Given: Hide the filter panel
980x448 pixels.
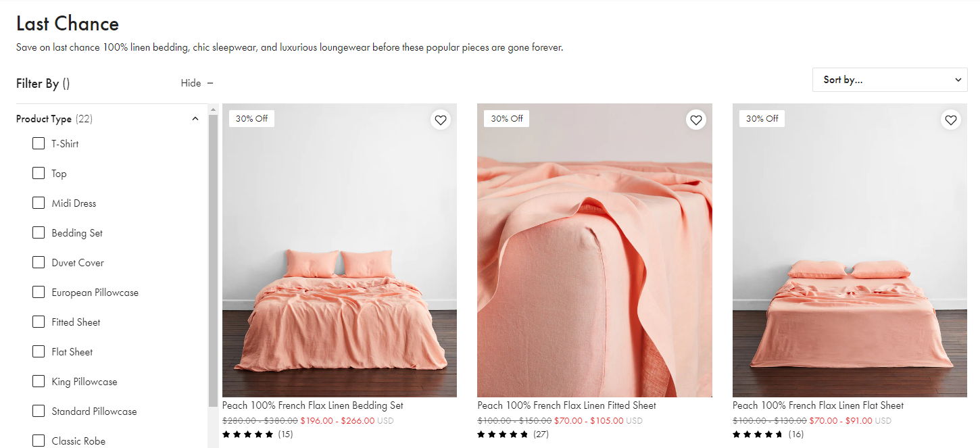Looking at the screenshot, I should (191, 83).
